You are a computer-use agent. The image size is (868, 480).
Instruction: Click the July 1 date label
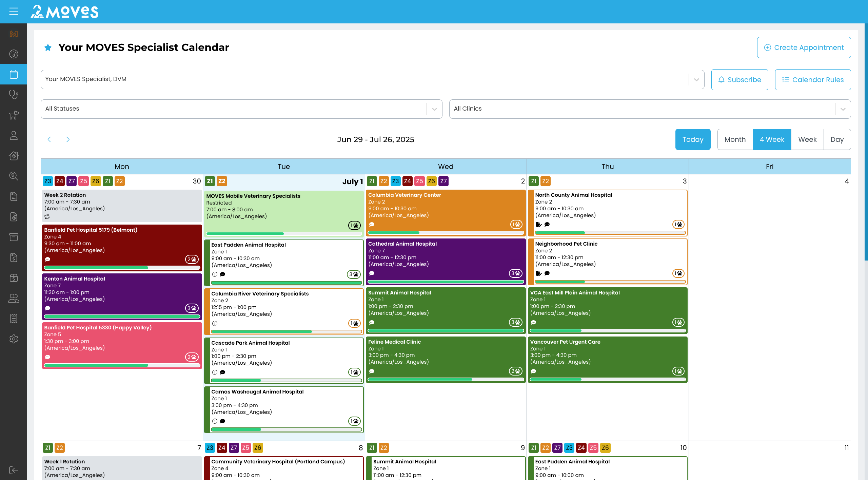point(353,181)
